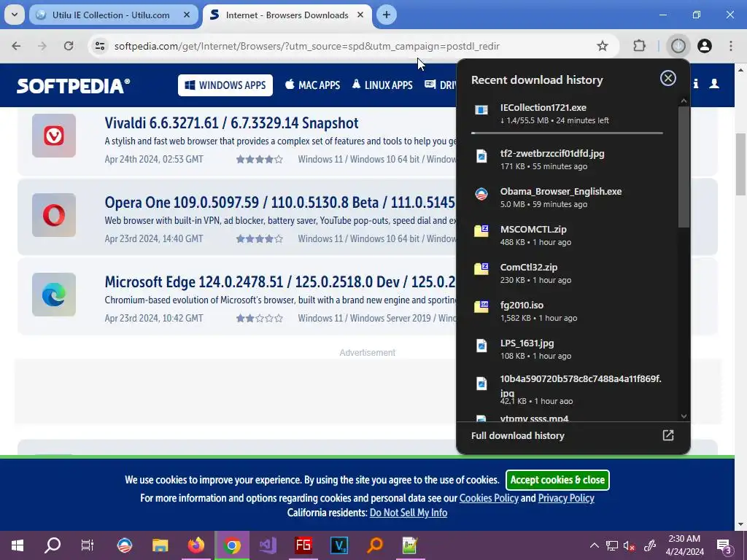The height and width of the screenshot is (560, 747).
Task: Select the tf2-zwetbrzccif01dfd.jpg download
Action: tap(567, 160)
